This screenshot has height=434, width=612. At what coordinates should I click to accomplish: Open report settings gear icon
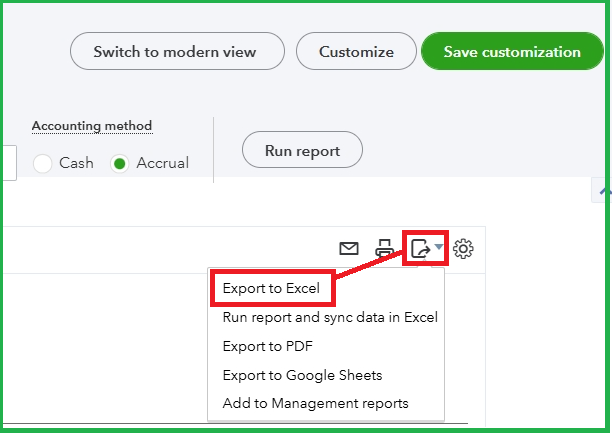[463, 249]
